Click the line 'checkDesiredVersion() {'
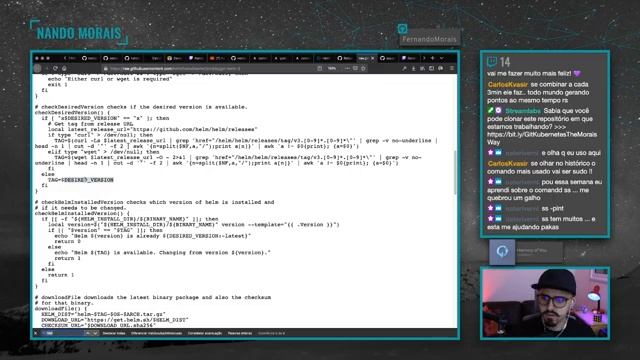The height and width of the screenshot is (360, 640). pyautogui.click(x=72, y=113)
